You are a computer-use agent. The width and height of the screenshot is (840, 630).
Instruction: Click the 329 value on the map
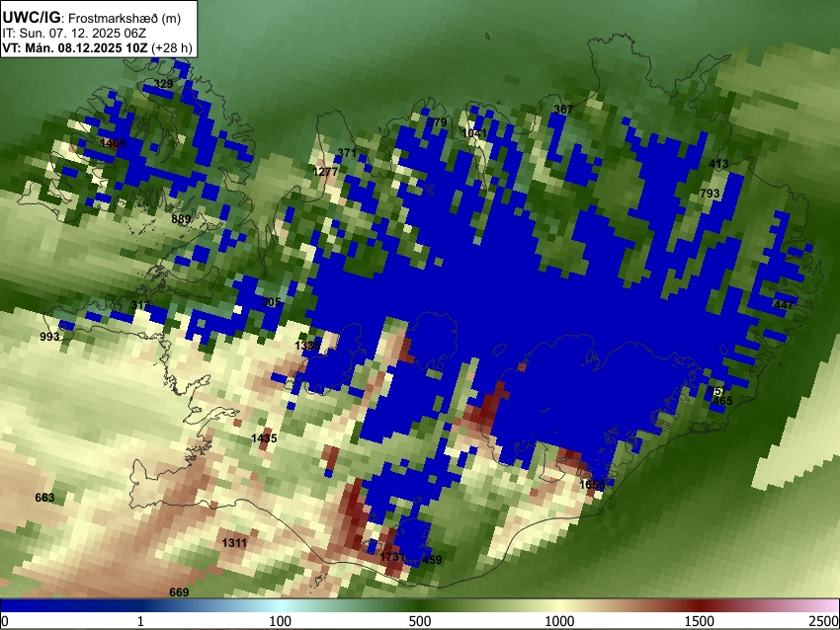point(163,84)
